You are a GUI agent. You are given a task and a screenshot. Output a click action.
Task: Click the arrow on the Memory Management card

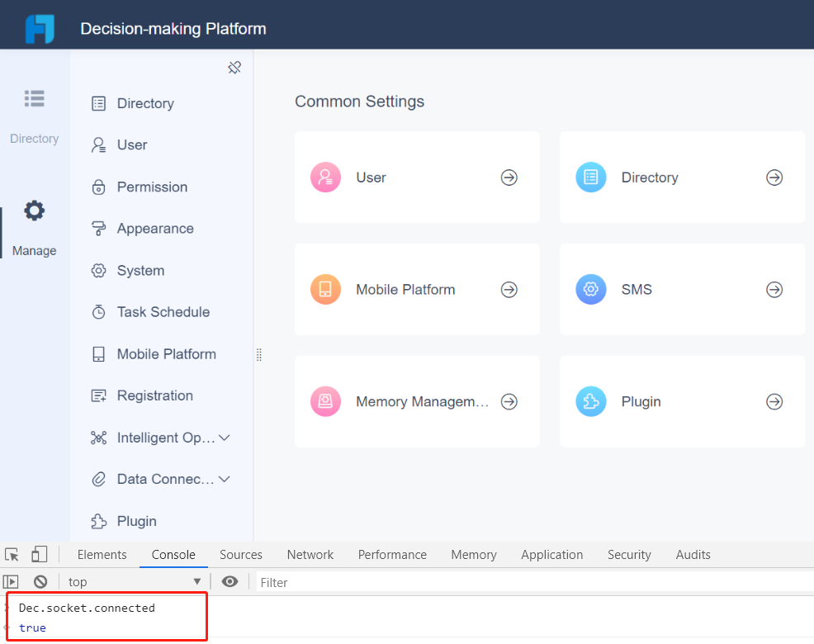tap(509, 402)
